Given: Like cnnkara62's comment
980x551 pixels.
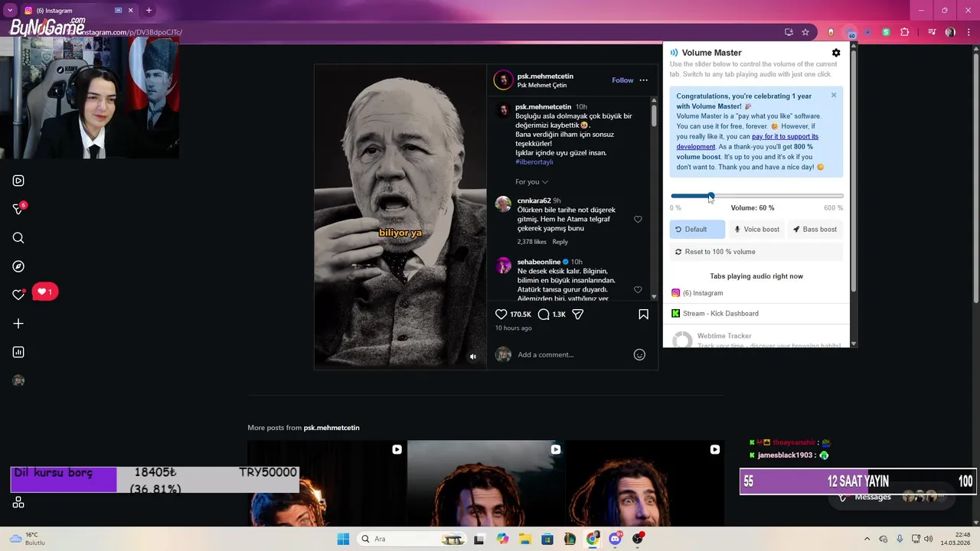Looking at the screenshot, I should [x=638, y=220].
